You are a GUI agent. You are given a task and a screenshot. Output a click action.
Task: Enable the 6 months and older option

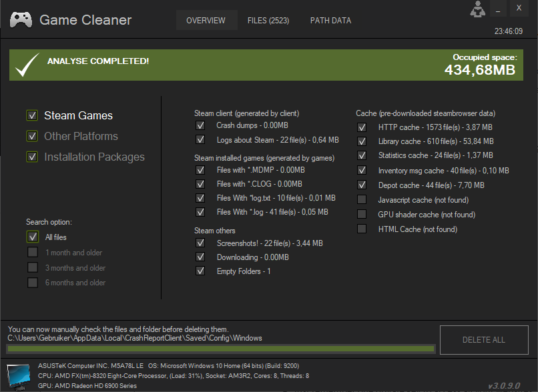point(33,283)
